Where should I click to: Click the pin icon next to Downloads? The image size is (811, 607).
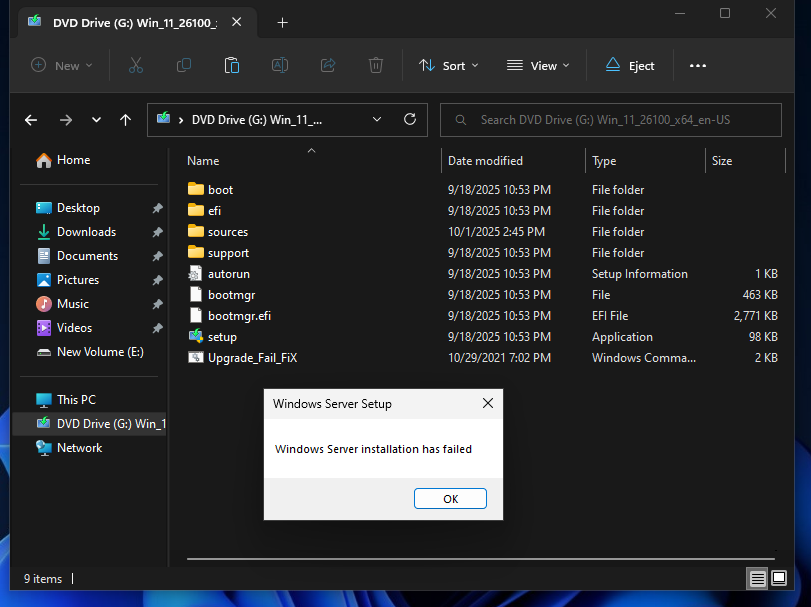click(158, 232)
